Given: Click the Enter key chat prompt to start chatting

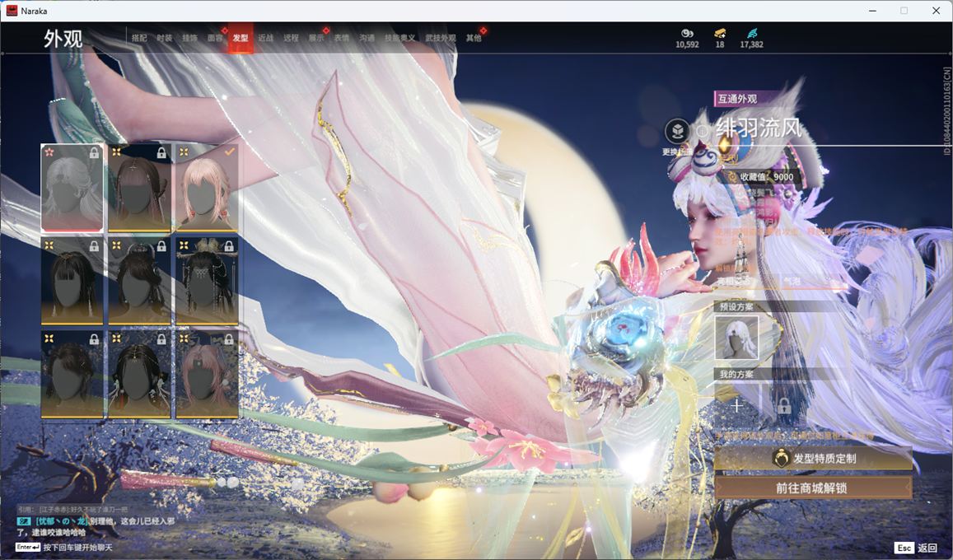Looking at the screenshot, I should (64, 548).
